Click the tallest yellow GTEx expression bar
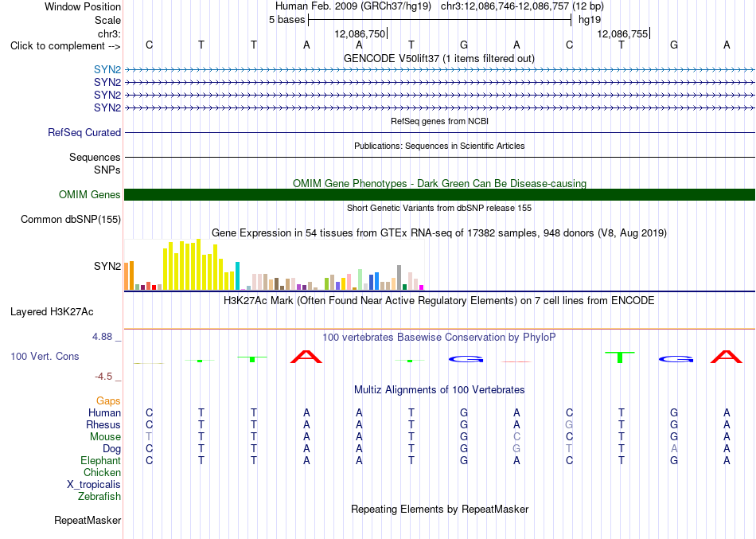 coord(198,264)
